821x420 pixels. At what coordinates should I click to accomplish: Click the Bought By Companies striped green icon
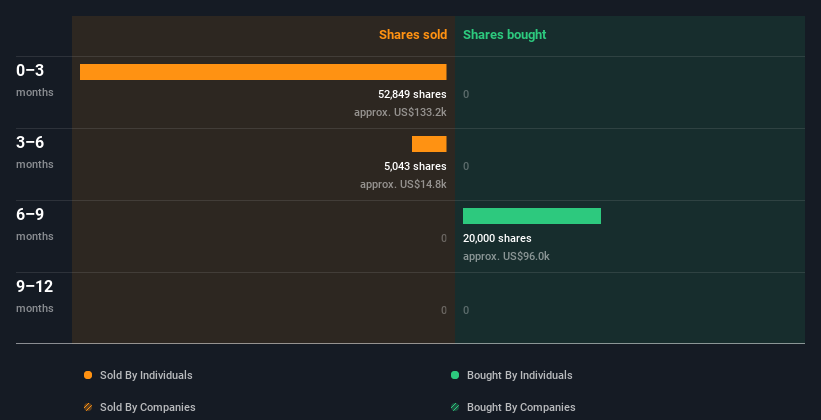point(455,407)
